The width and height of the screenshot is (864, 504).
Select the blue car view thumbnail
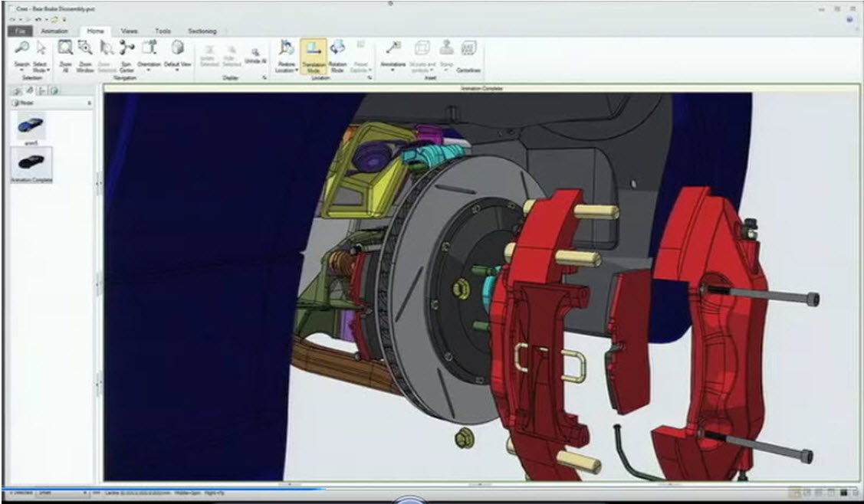tap(31, 126)
